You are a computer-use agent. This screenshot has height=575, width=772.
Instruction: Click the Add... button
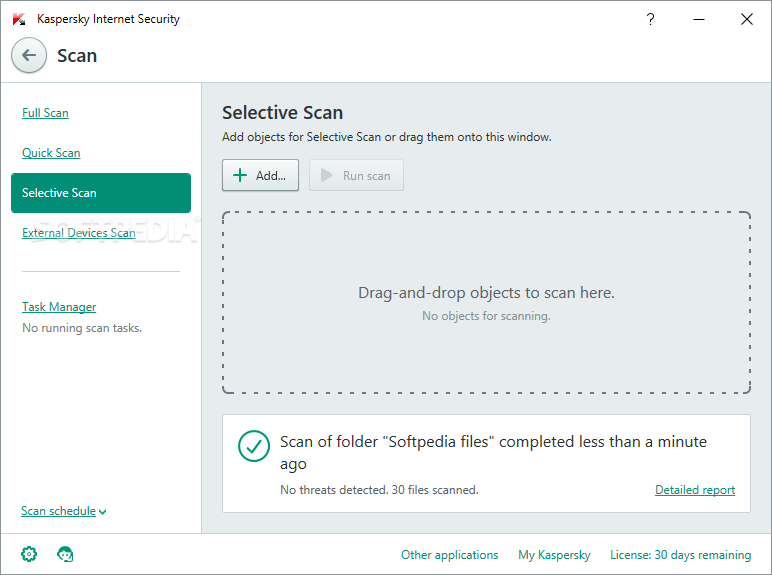260,175
